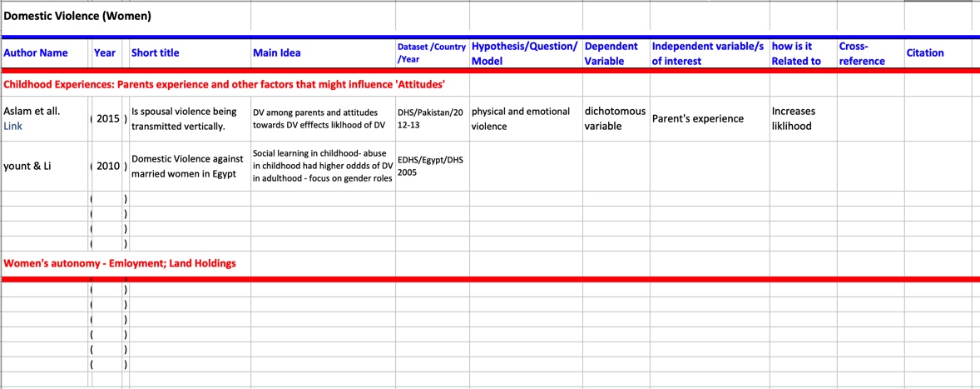Select the 'Dependent Variable' header cell
The width and height of the screenshot is (980, 389).
coord(611,53)
